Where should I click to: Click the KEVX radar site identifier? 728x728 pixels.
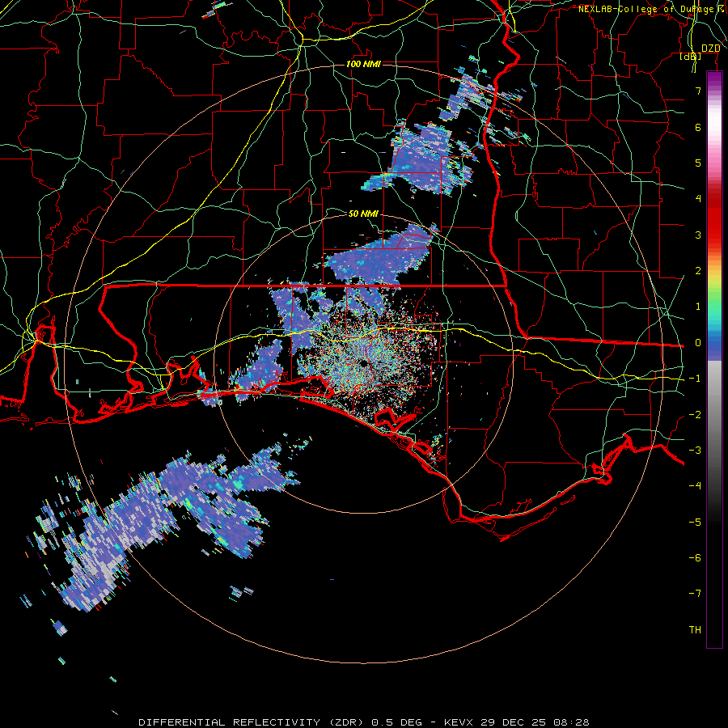tap(459, 722)
